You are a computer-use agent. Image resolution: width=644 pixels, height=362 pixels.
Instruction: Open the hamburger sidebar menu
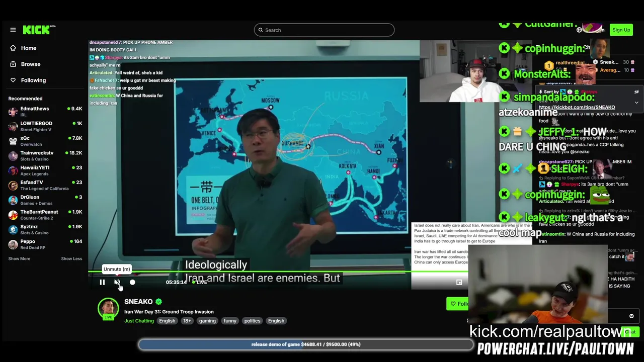click(13, 30)
